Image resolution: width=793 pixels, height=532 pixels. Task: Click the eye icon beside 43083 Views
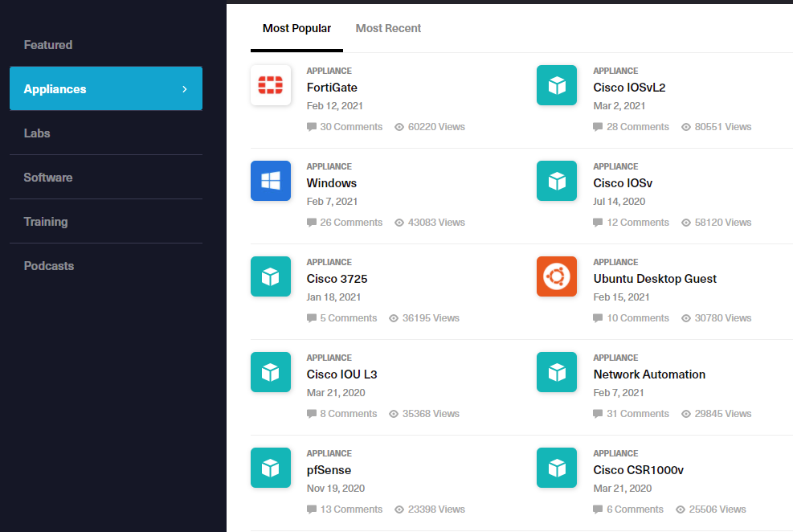click(x=399, y=223)
